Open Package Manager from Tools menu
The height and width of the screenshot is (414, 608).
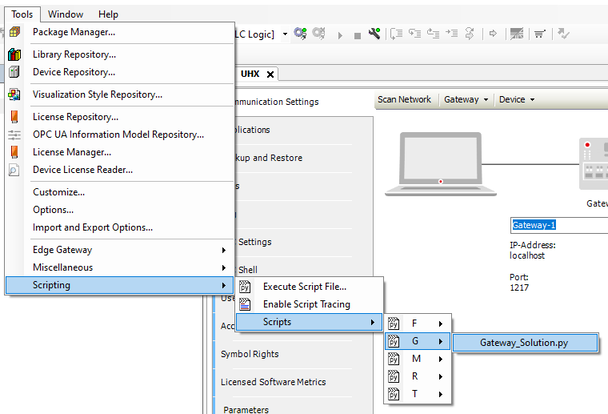pyautogui.click(x=73, y=32)
